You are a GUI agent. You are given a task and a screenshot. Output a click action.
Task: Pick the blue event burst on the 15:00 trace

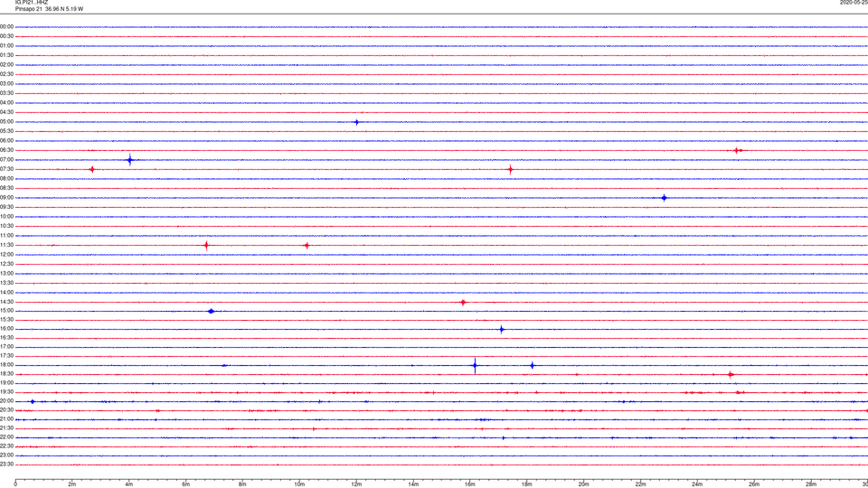(x=211, y=312)
